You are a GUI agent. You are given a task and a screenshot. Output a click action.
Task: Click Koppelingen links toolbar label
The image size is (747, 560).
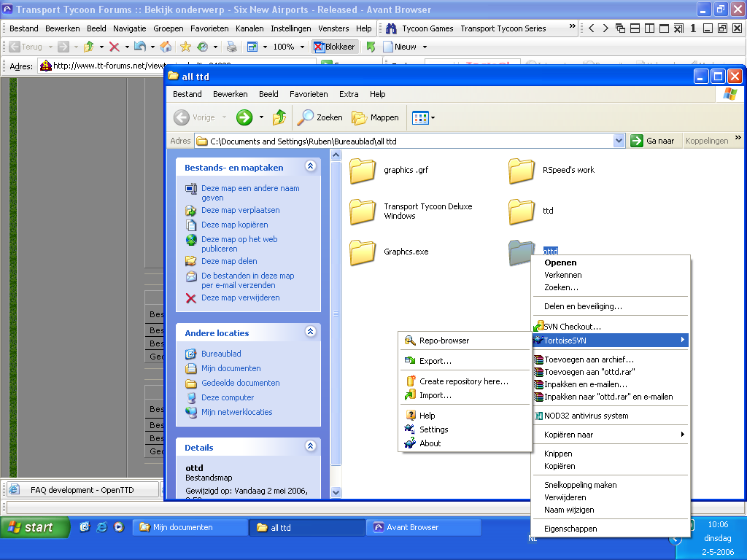pyautogui.click(x=707, y=141)
